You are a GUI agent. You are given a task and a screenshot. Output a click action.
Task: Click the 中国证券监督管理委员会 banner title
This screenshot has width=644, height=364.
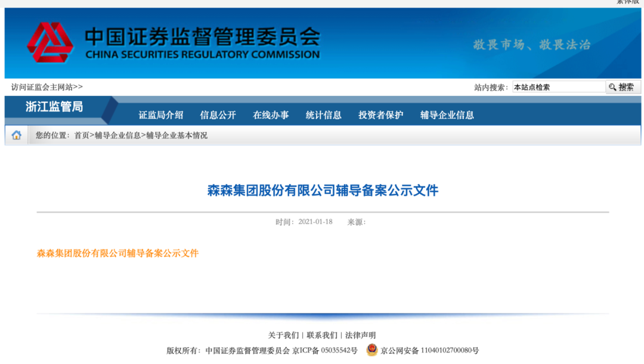pyautogui.click(x=203, y=36)
